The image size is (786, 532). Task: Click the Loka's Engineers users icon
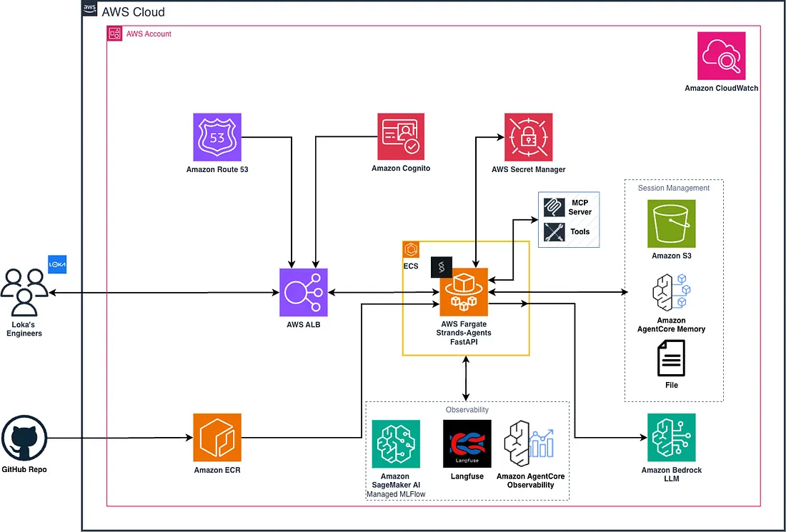(x=24, y=293)
